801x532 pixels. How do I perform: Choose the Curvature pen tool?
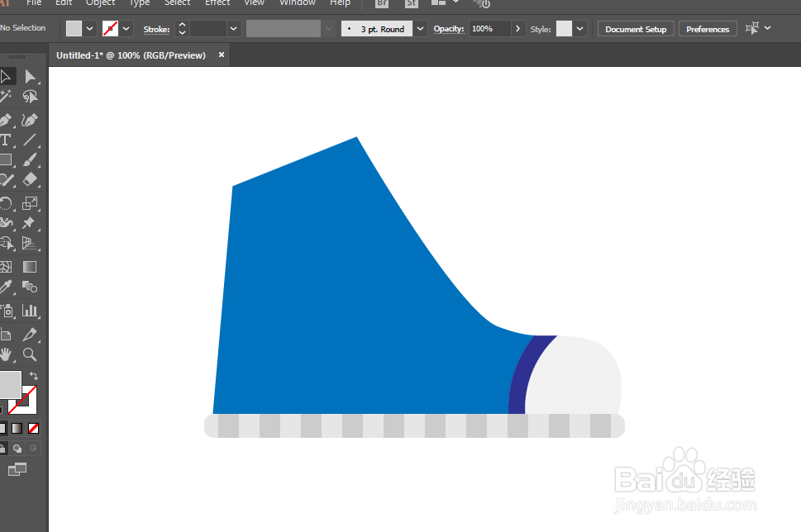(x=30, y=120)
